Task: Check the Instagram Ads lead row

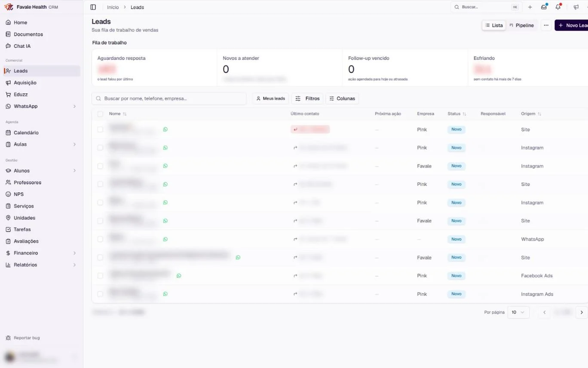Action: 100,294
